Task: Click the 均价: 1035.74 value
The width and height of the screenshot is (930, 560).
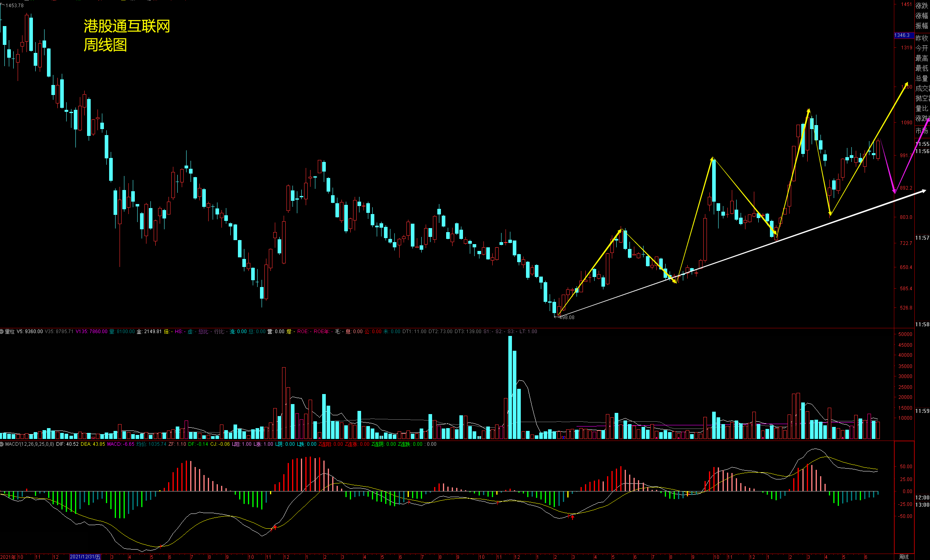Action: (151, 444)
